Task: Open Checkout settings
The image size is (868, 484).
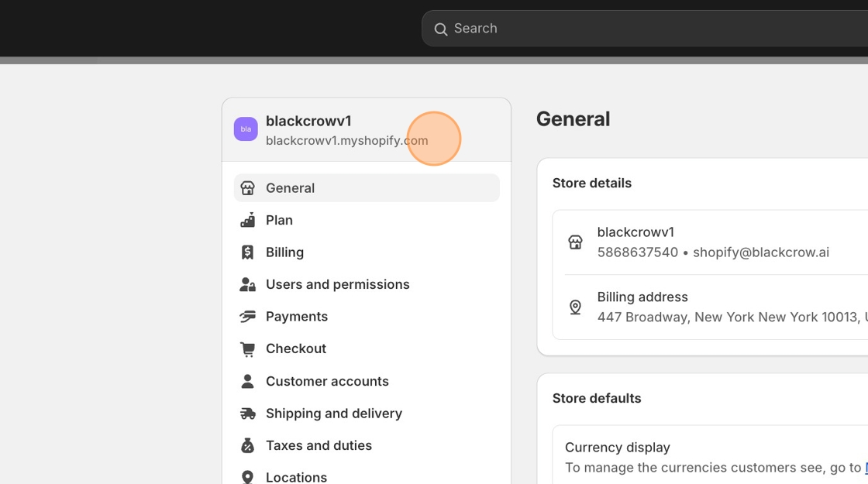Action: pyautogui.click(x=296, y=349)
